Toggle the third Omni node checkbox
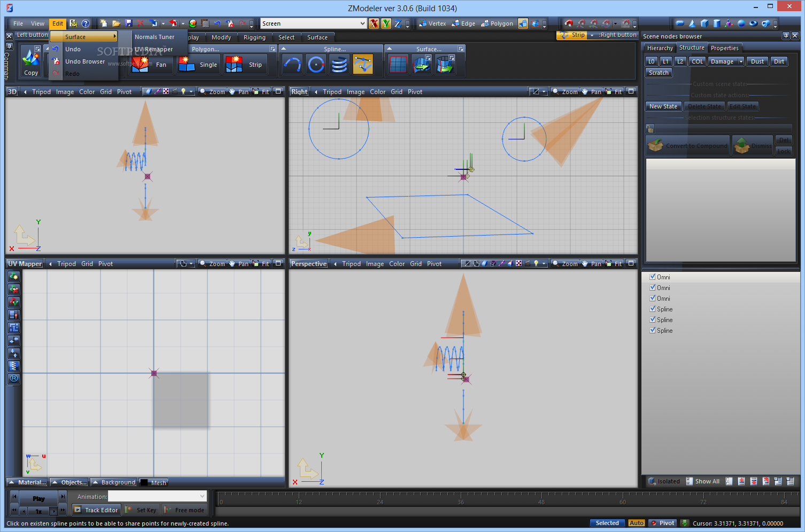The width and height of the screenshot is (805, 532). pyautogui.click(x=652, y=298)
